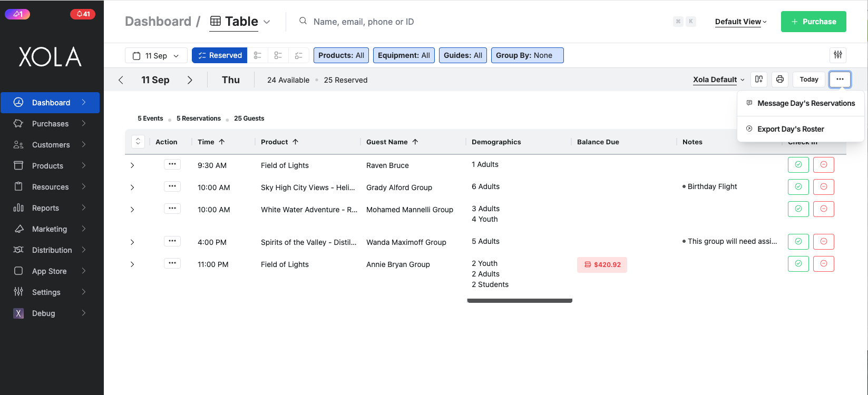Open the Default View dropdown
Image resolution: width=868 pixels, height=395 pixels.
click(x=741, y=22)
